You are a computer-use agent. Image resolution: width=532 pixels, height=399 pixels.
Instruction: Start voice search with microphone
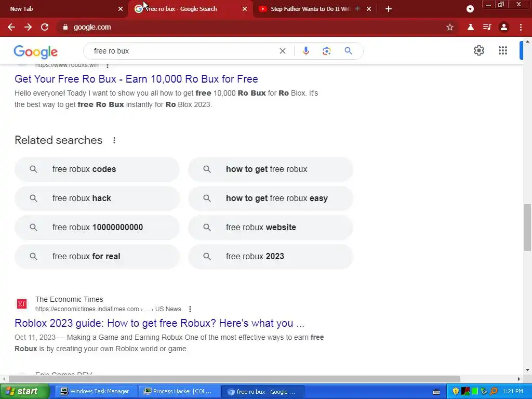[x=305, y=51]
